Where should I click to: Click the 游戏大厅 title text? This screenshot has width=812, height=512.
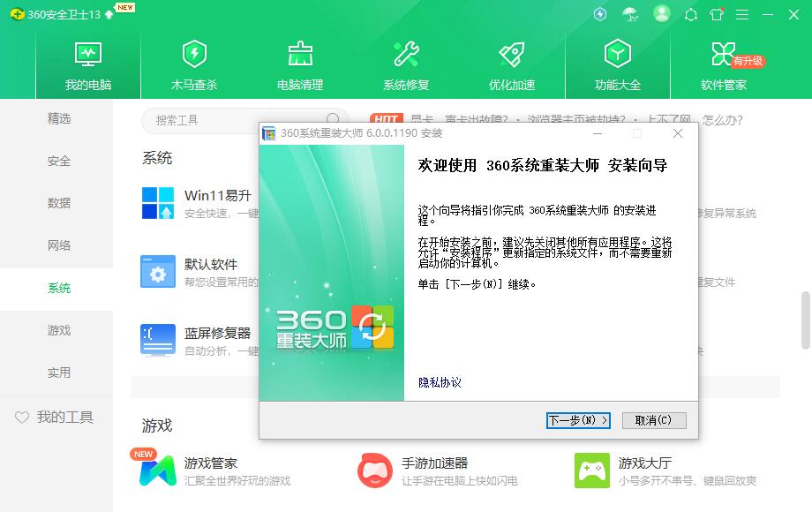pyautogui.click(x=644, y=463)
